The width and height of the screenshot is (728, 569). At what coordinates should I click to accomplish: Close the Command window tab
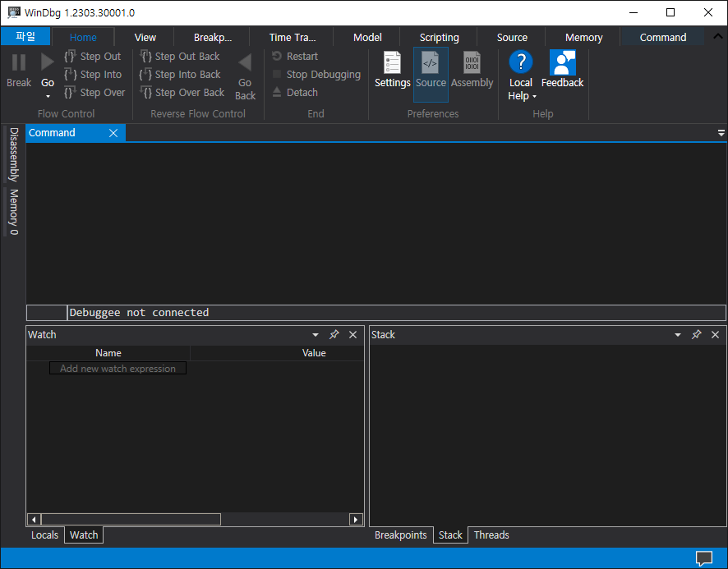click(113, 133)
